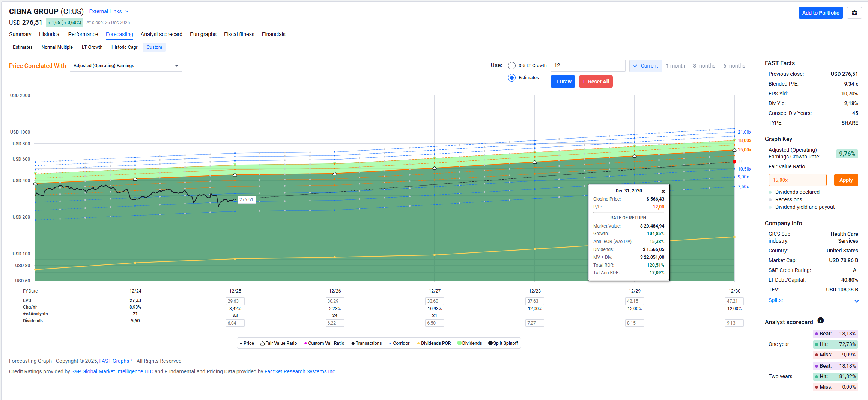Close the Dec 31, 2030 tooltip
Image resolution: width=868 pixels, height=400 pixels.
point(663,191)
